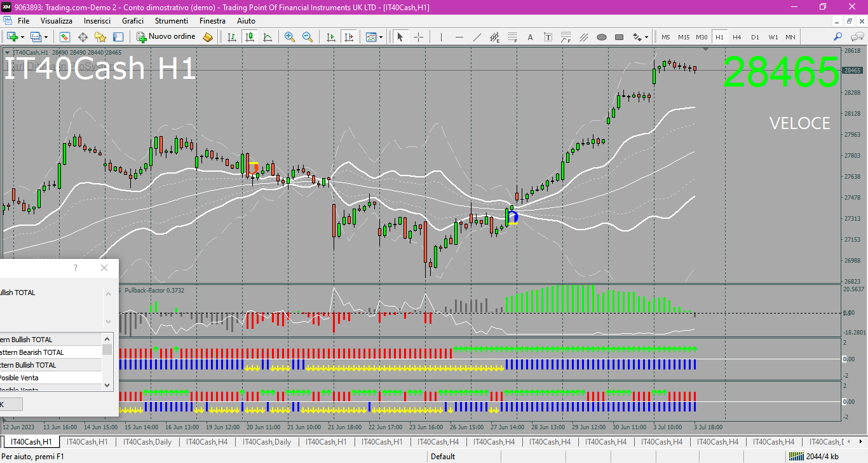Open the arrows objects icon
This screenshot has width=868, height=463.
(x=637, y=37)
